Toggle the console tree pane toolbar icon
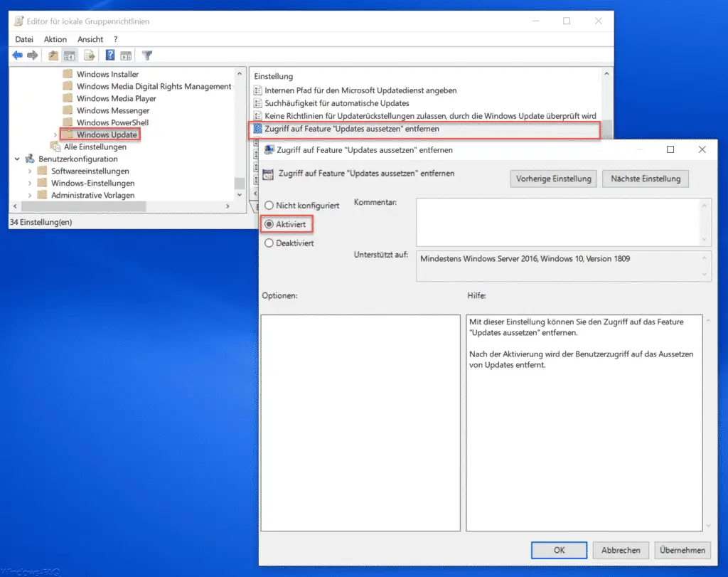 (x=70, y=55)
